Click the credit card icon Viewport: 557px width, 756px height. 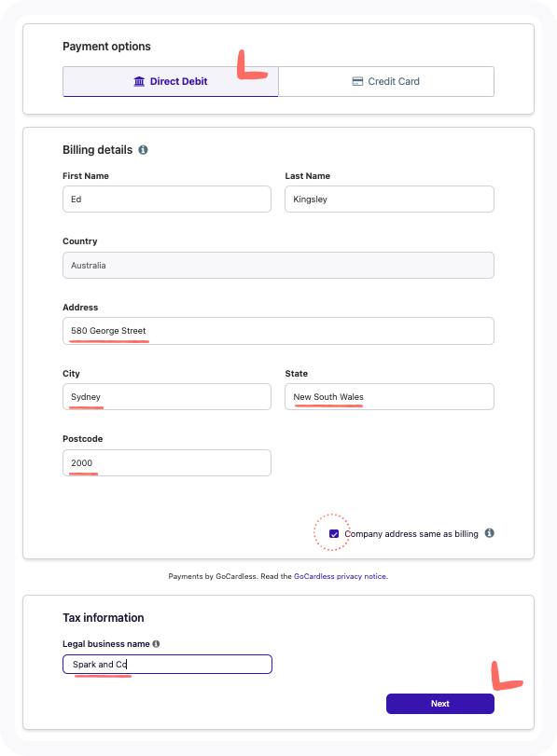pos(357,81)
